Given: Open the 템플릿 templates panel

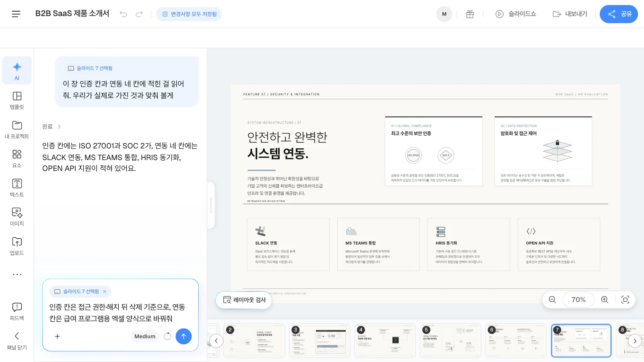Looking at the screenshot, I should click(x=17, y=100).
